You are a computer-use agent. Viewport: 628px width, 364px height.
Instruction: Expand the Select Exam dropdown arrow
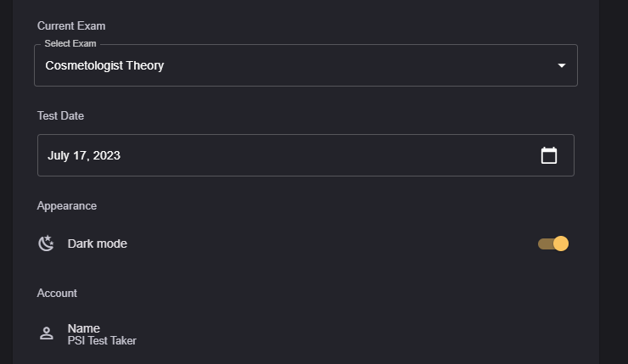coord(561,65)
